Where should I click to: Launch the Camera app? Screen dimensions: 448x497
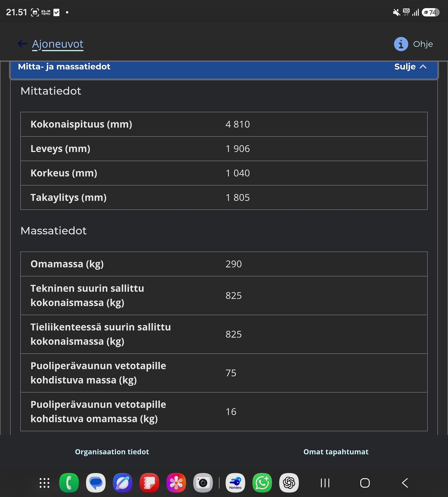(203, 483)
